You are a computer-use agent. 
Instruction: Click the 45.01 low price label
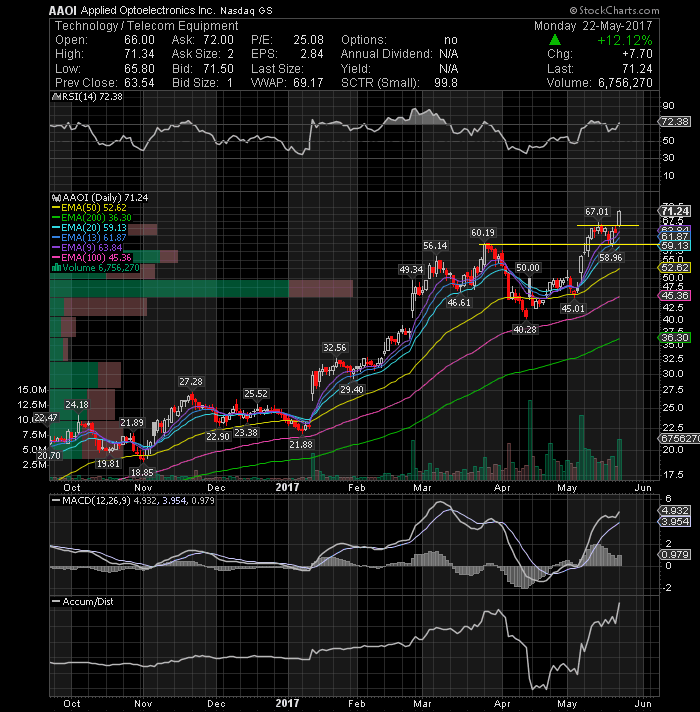[572, 309]
